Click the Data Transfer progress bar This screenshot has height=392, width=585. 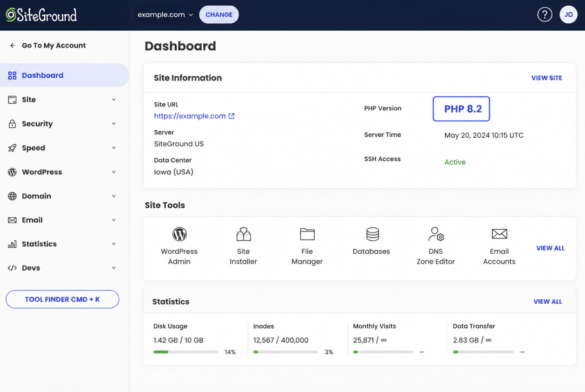coord(483,352)
